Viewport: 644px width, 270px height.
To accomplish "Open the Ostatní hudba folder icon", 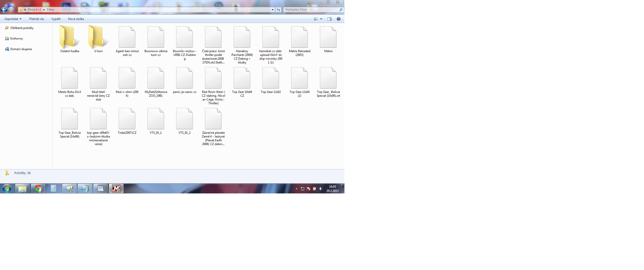I will 70,37.
